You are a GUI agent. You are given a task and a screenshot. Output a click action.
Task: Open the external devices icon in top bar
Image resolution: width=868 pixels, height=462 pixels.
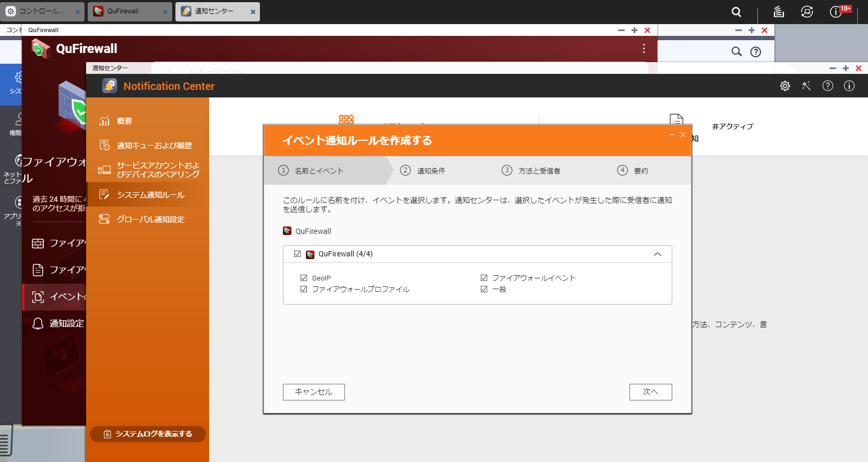click(x=807, y=12)
